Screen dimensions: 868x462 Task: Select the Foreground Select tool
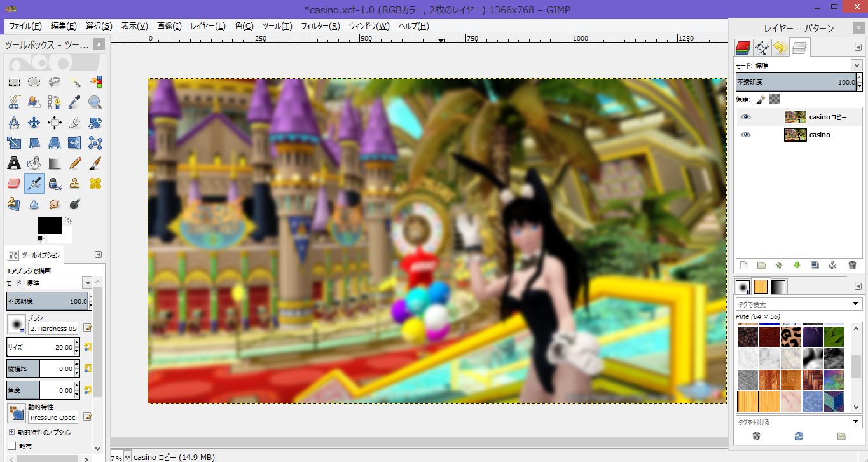click(x=34, y=102)
